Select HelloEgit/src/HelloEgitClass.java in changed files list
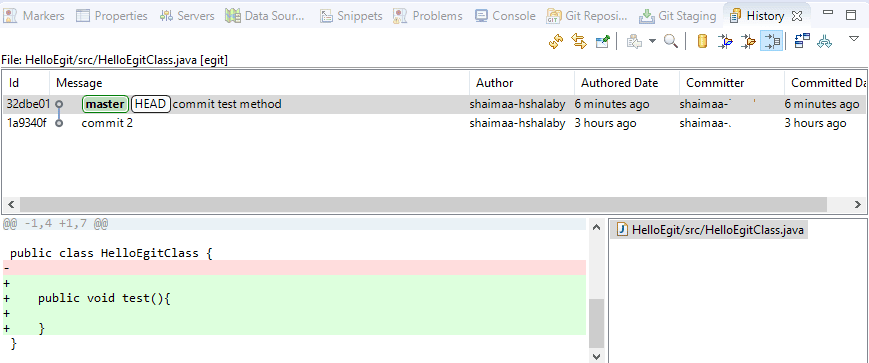This screenshot has width=869, height=363. [x=709, y=229]
